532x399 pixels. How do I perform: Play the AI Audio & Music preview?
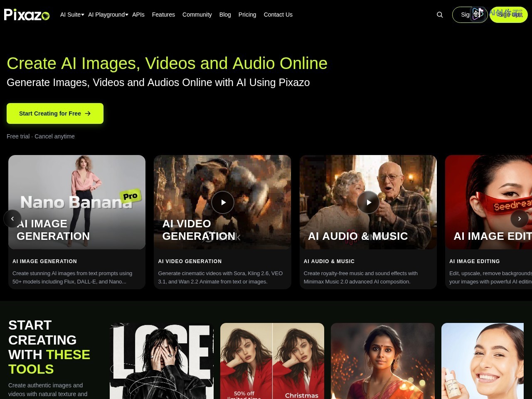[368, 202]
